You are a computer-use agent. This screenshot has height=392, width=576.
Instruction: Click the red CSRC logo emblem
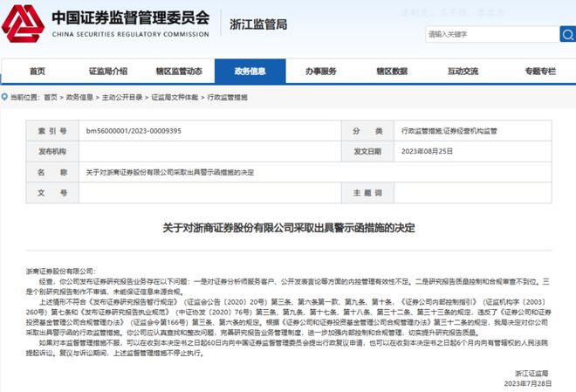pos(23,24)
